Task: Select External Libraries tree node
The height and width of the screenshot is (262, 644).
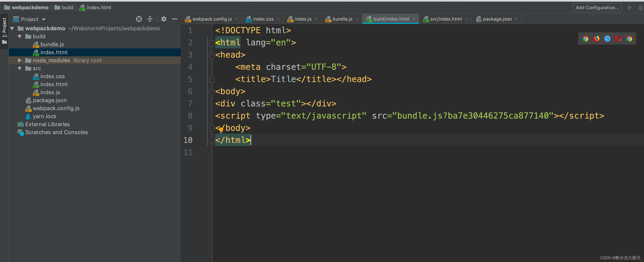Action: click(x=95, y=124)
